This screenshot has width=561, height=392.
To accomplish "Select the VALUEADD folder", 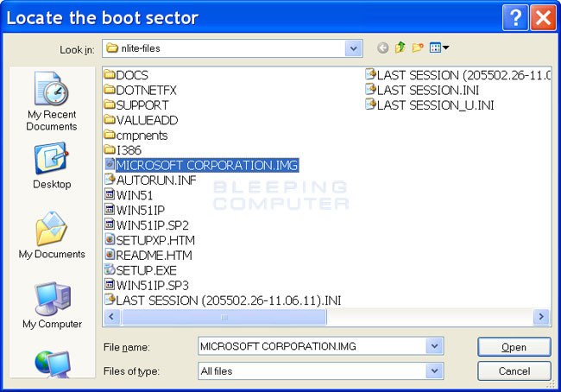I will coord(141,120).
